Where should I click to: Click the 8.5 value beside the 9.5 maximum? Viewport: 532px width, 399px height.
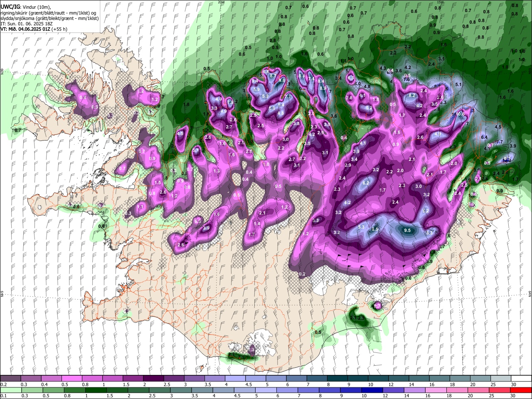tap(375, 229)
